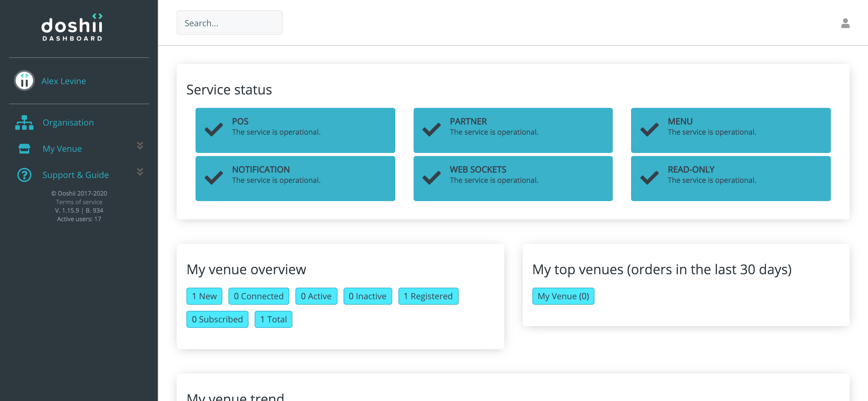Click the WEB SOCKETS status checkmark

431,179
